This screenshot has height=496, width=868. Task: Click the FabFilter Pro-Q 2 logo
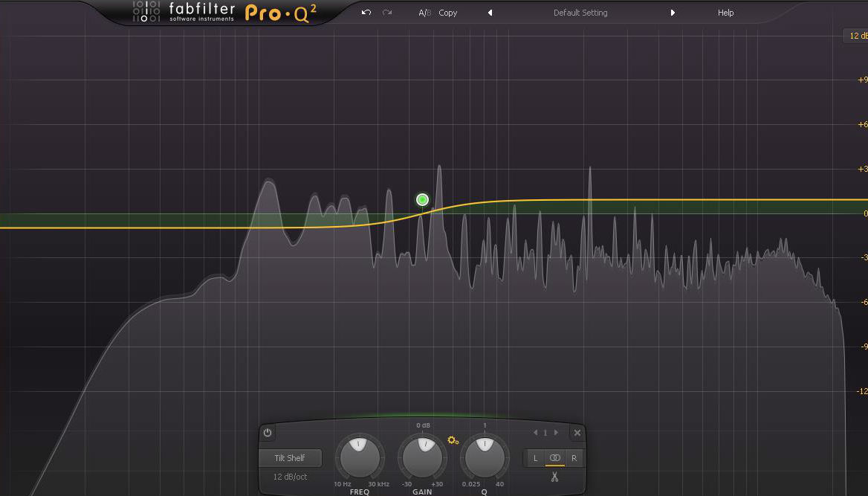coord(224,12)
